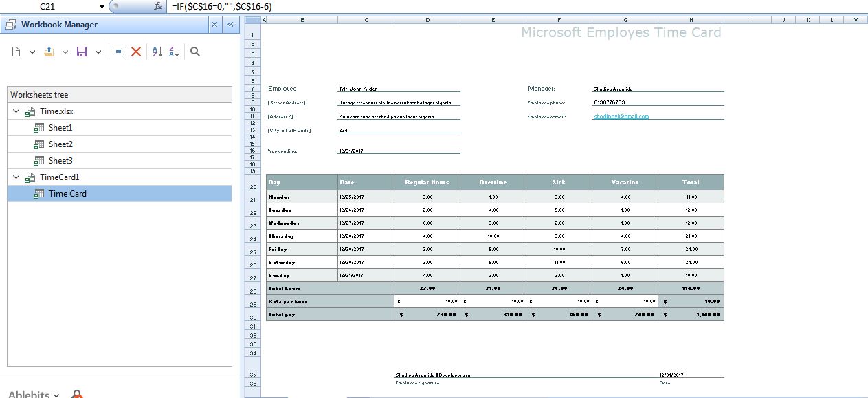Click the fx insert function icon
Screen dimensions: 868x398
click(x=158, y=6)
